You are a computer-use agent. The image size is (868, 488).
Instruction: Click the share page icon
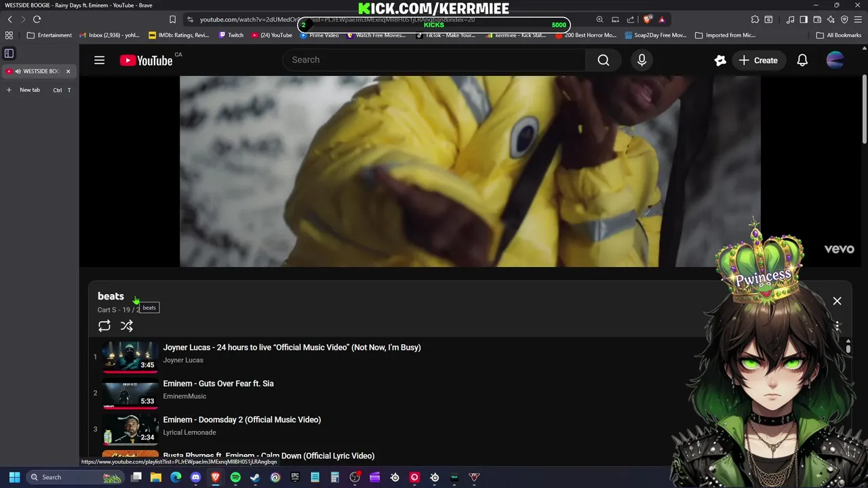[631, 20]
